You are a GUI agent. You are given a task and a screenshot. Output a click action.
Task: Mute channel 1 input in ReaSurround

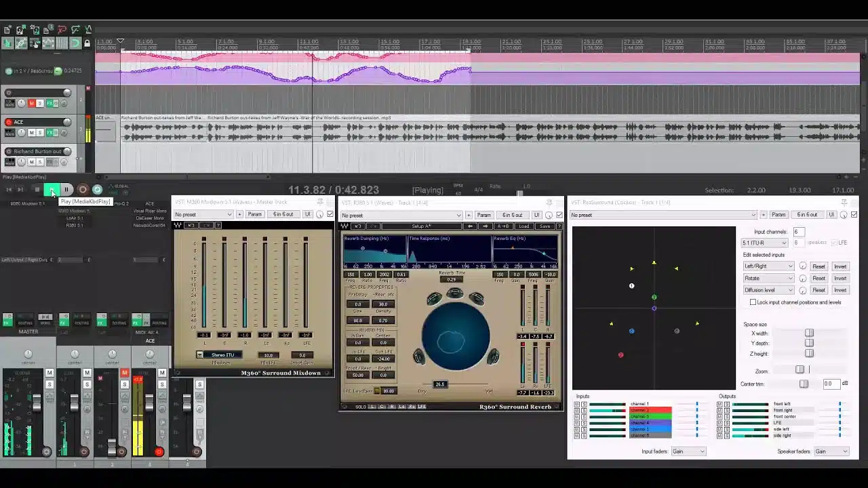click(576, 404)
